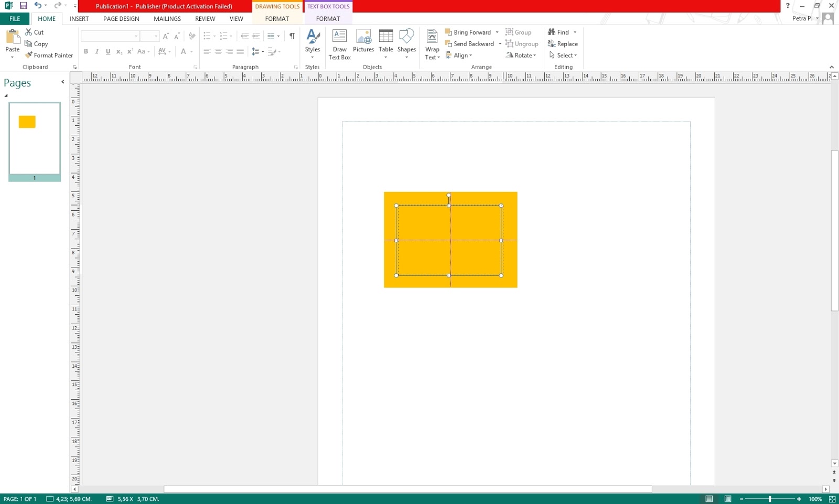Justify the paragraph text

click(x=240, y=51)
